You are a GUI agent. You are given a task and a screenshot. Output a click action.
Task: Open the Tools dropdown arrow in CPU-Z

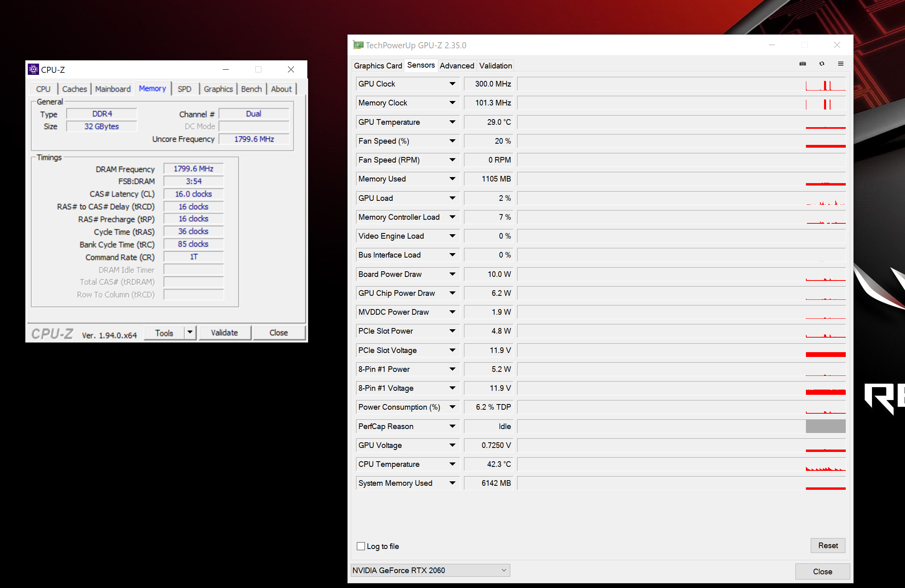click(x=190, y=332)
